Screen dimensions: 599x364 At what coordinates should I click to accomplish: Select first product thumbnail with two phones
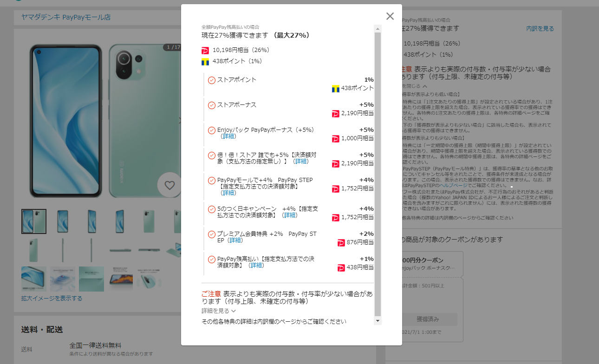click(34, 221)
